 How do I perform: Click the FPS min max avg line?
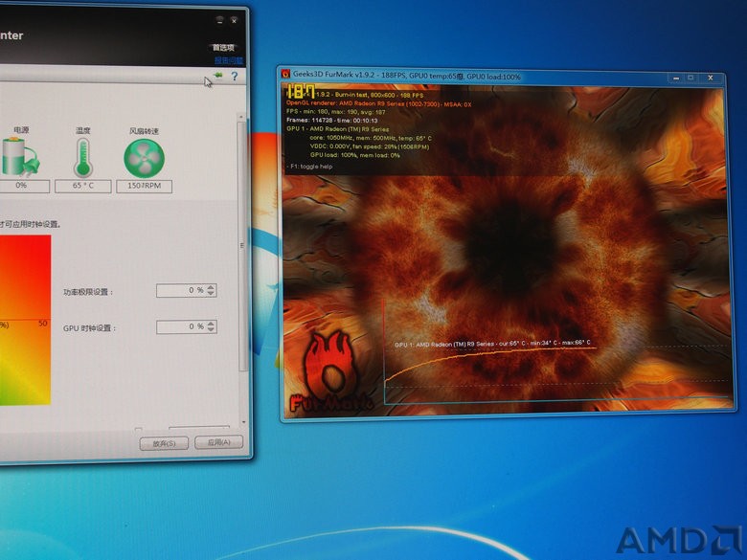[x=336, y=112]
